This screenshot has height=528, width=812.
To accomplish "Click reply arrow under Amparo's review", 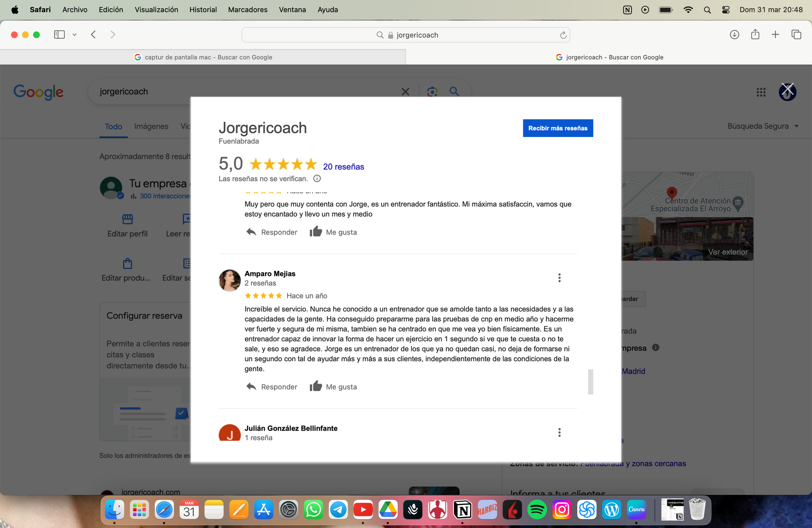I will point(251,386).
